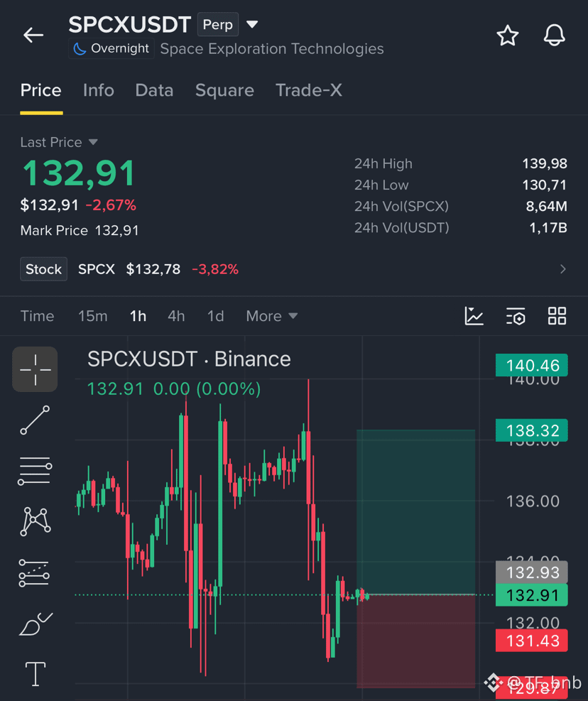Viewport: 588px width, 701px height.
Task: Tap the Mark Price 132,91 text
Action: pos(80,230)
